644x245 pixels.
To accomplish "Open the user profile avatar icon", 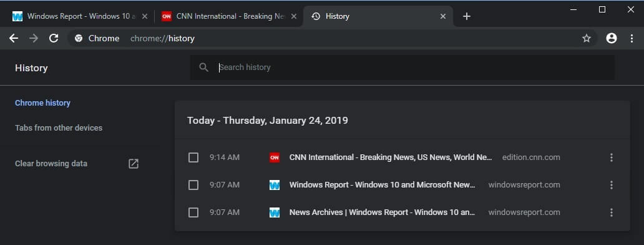I will [612, 39].
